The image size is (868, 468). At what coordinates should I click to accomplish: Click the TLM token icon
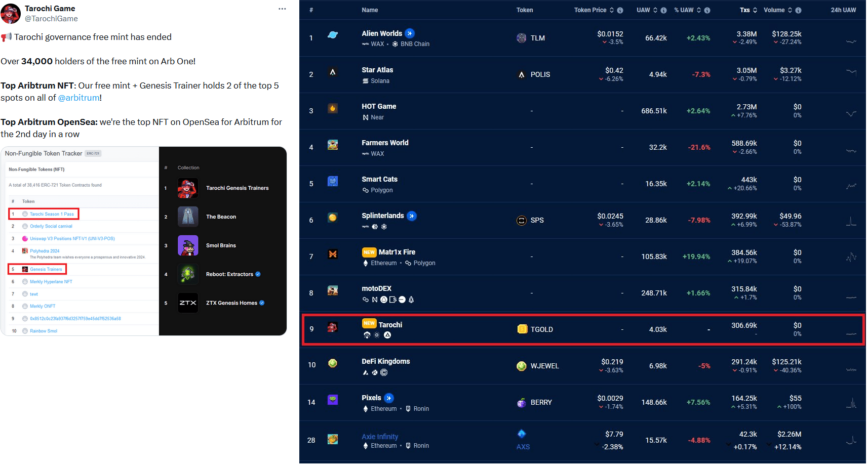pos(522,38)
